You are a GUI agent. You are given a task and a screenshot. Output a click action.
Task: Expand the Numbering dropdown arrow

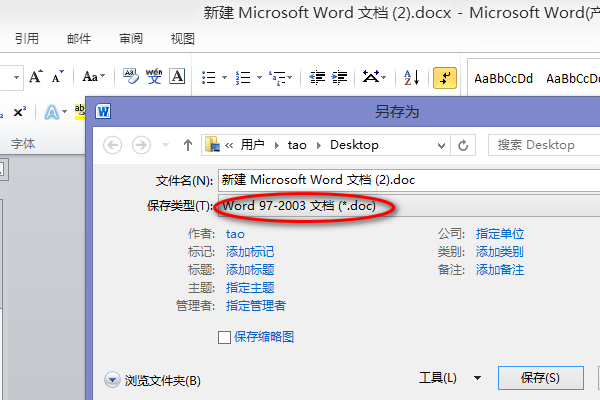click(x=259, y=78)
